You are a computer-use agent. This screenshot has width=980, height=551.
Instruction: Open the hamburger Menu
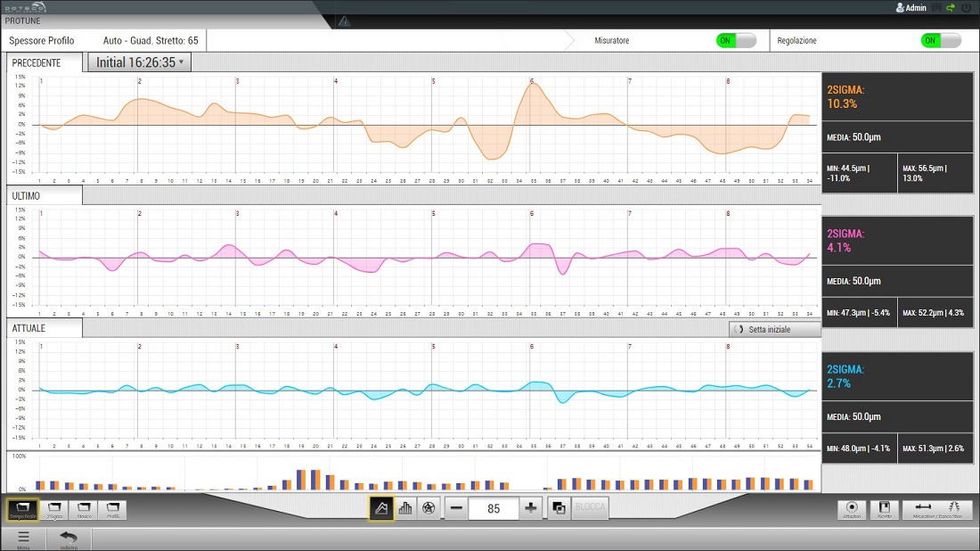pos(23,539)
